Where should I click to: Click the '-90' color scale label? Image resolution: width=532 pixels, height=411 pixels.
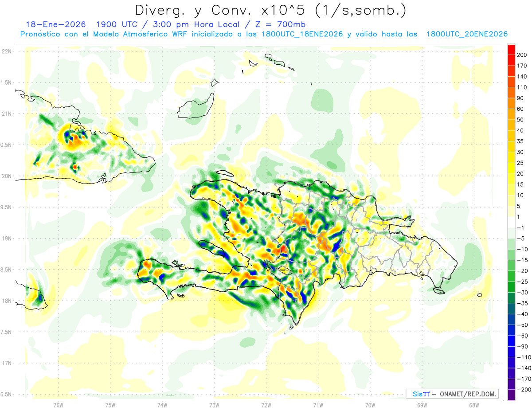(523, 346)
